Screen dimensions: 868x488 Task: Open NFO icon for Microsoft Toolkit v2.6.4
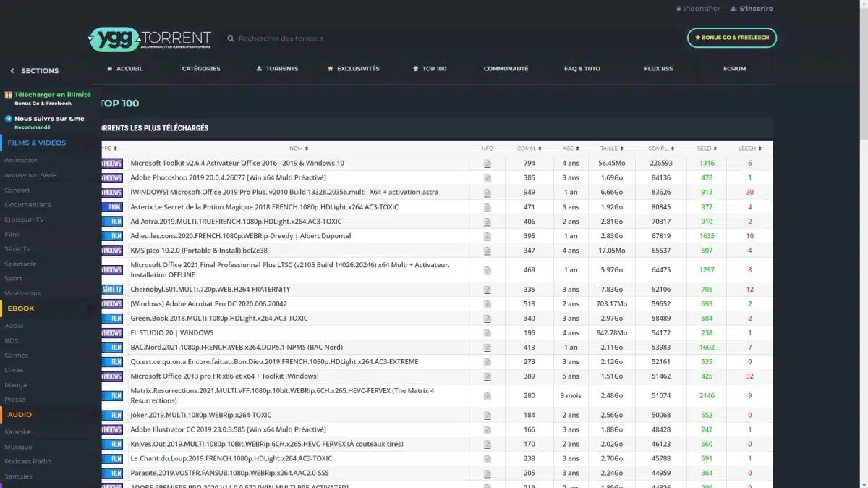pos(488,164)
